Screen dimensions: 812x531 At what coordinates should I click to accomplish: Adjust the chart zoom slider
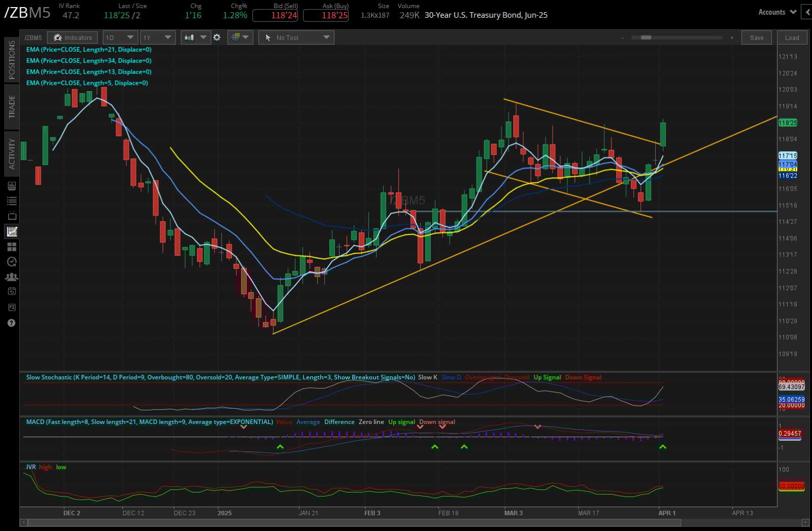coord(647,37)
